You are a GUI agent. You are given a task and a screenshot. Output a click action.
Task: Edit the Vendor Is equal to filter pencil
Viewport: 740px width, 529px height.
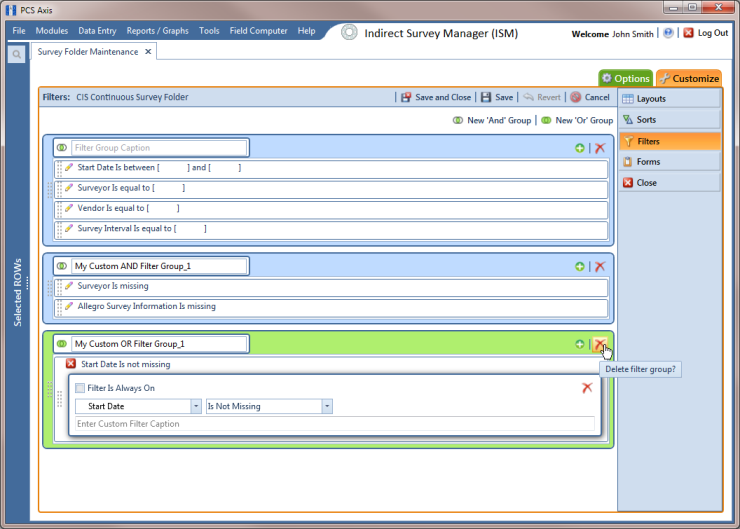[x=69, y=208]
